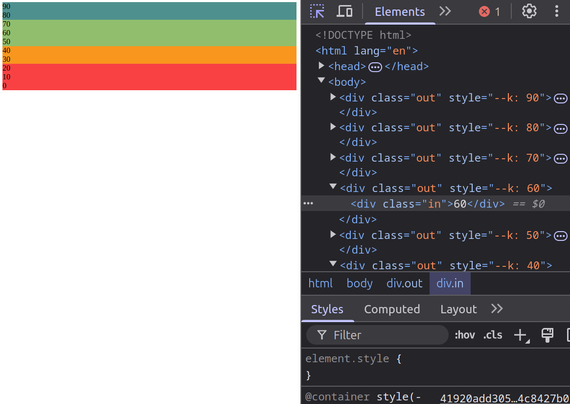This screenshot has height=404, width=570.
Task: Switch to the Styles tab
Action: pos(327,309)
